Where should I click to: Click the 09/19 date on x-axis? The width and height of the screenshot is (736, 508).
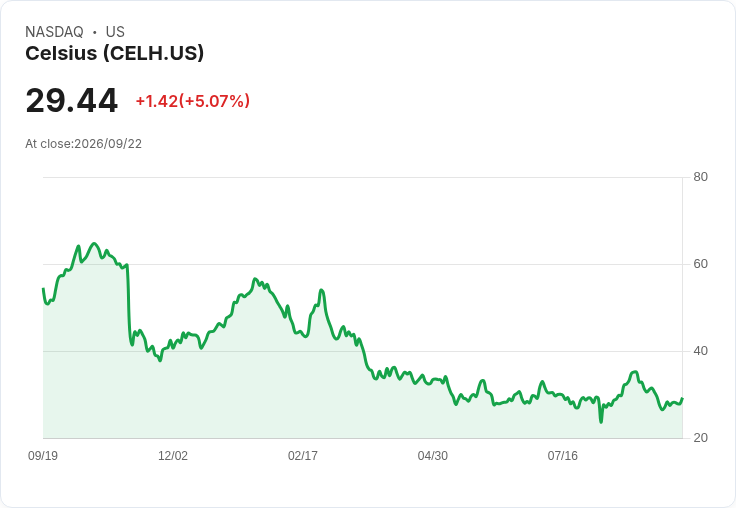43,455
